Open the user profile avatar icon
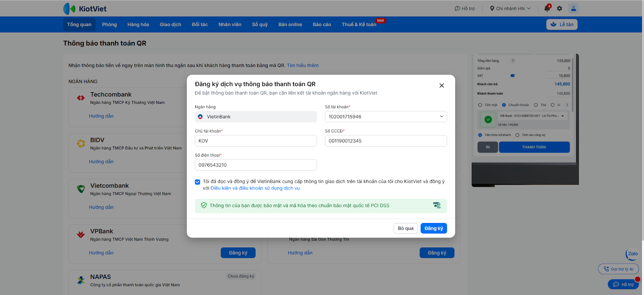The width and height of the screenshot is (644, 295). (x=574, y=8)
